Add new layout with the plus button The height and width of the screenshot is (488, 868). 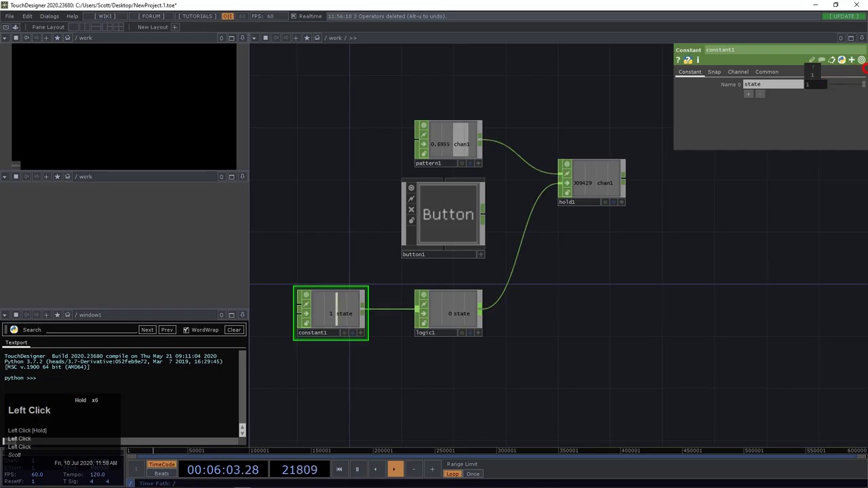174,27
